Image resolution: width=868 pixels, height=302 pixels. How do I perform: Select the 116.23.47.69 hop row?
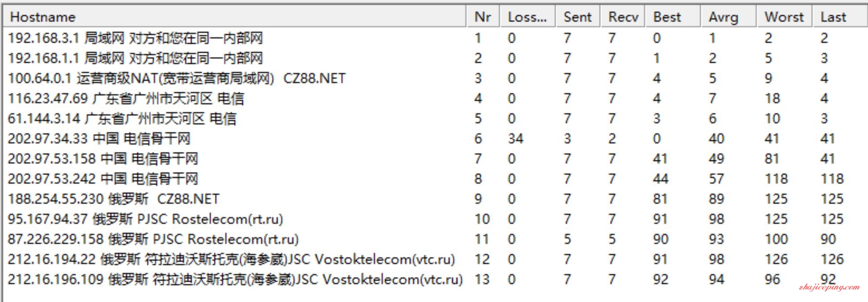[434, 98]
